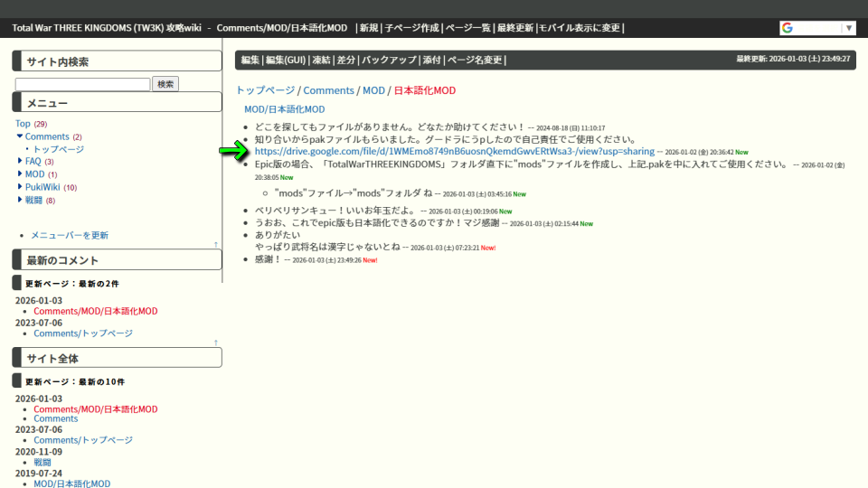This screenshot has height=488, width=868.
Task: Click 編集(GUI) in the page toolbar
Action: tap(286, 60)
